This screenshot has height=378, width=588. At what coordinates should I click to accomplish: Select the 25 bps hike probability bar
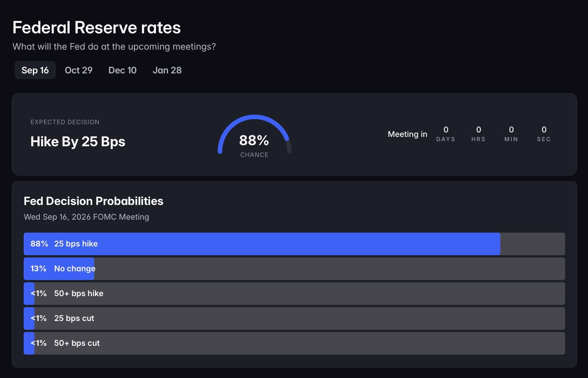(294, 244)
